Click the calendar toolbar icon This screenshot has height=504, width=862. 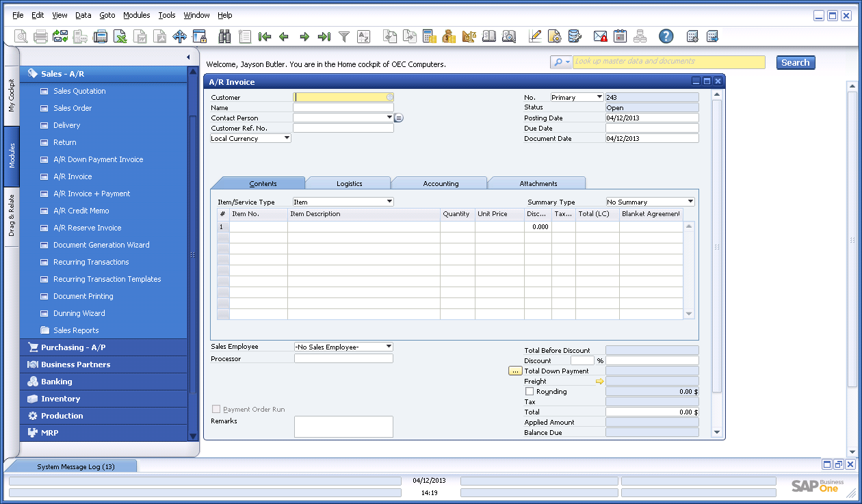621,36
